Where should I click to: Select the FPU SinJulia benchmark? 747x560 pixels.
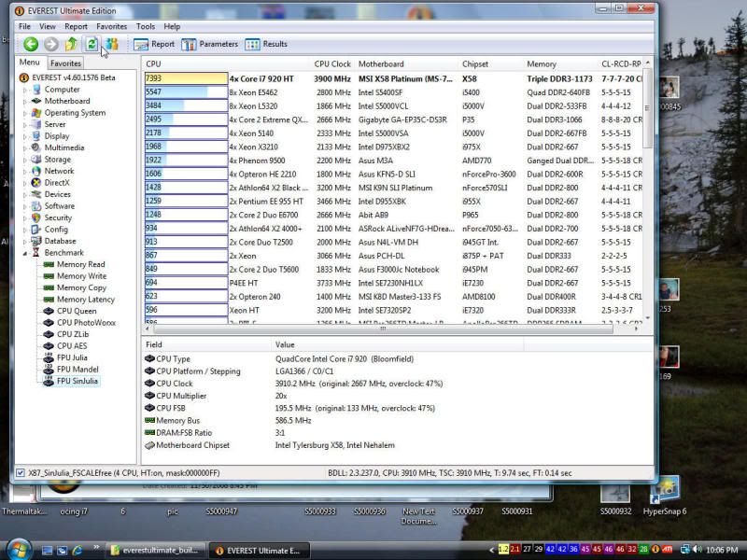tap(78, 381)
